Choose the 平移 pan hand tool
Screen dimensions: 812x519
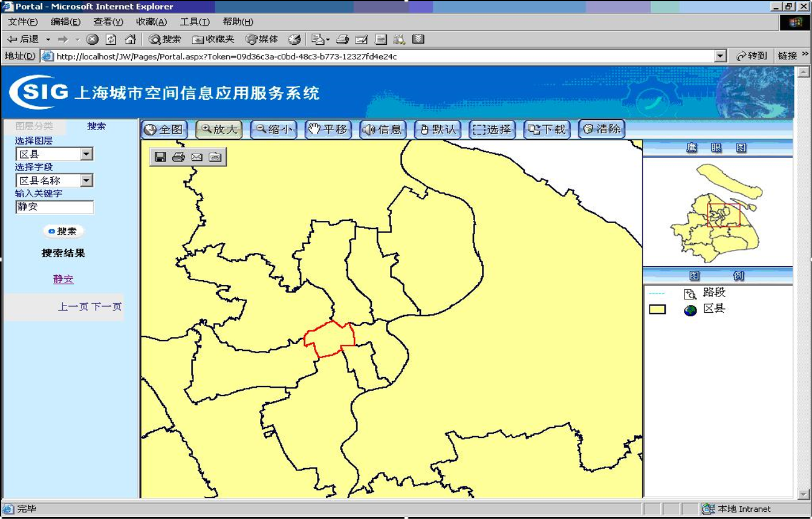(x=328, y=129)
